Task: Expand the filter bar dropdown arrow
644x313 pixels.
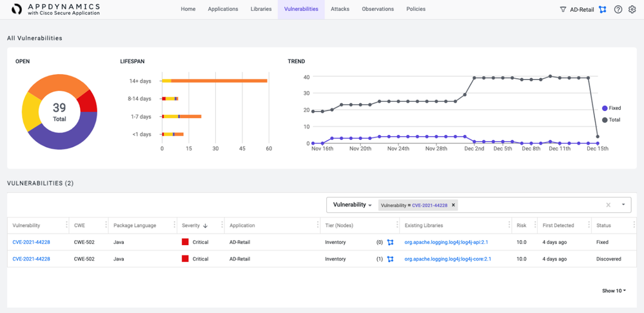Action: pos(623,205)
